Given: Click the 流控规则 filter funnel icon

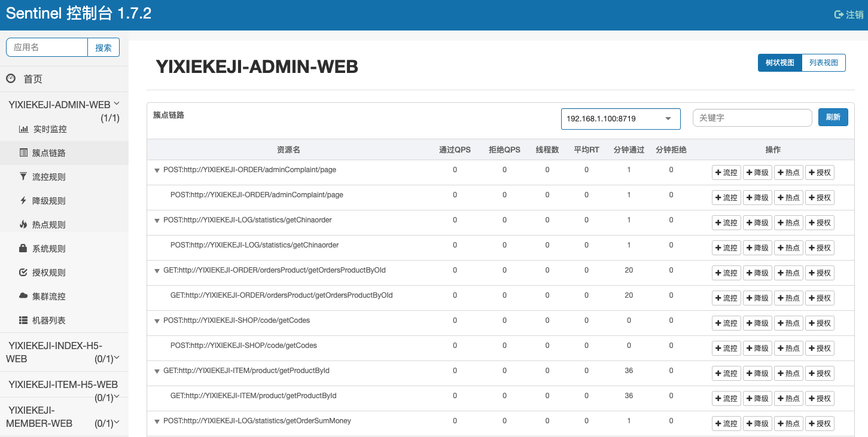Looking at the screenshot, I should pyautogui.click(x=23, y=176).
